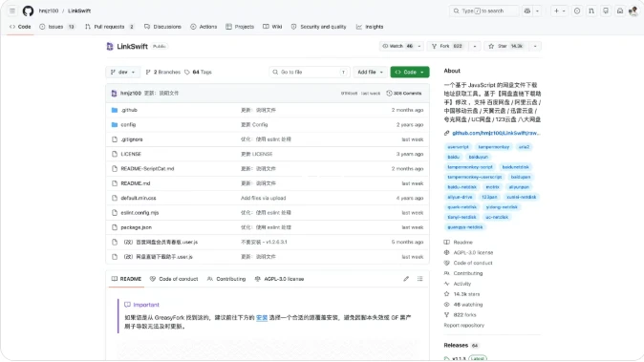The image size is (644, 362).
Task: Click hmjz100 commit author avatar
Action: (114, 94)
